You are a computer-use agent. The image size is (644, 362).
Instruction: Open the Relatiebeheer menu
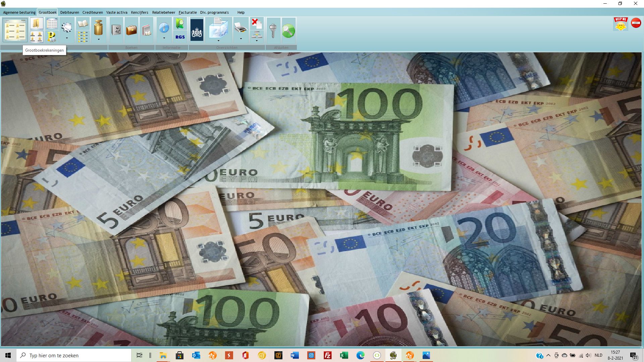164,12
